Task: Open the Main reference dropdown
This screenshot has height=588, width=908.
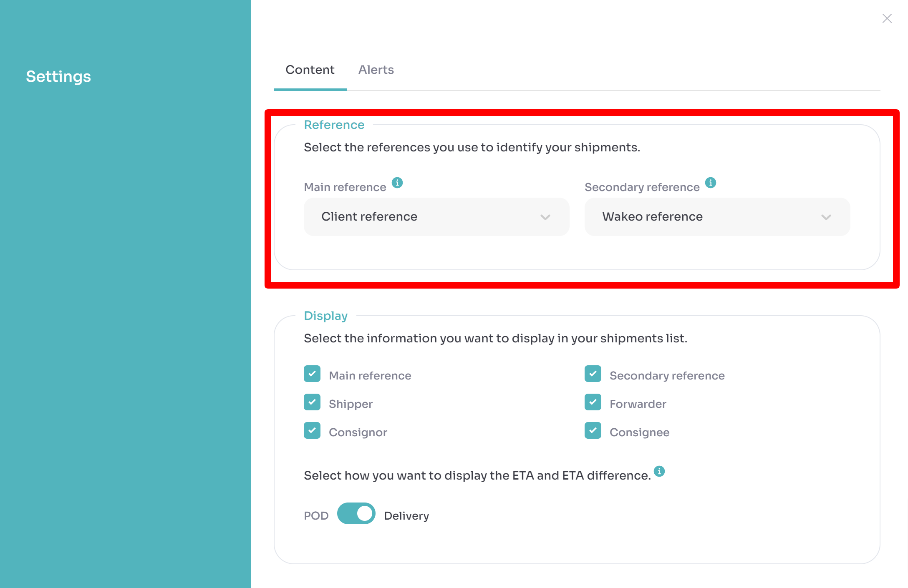Action: 436,217
